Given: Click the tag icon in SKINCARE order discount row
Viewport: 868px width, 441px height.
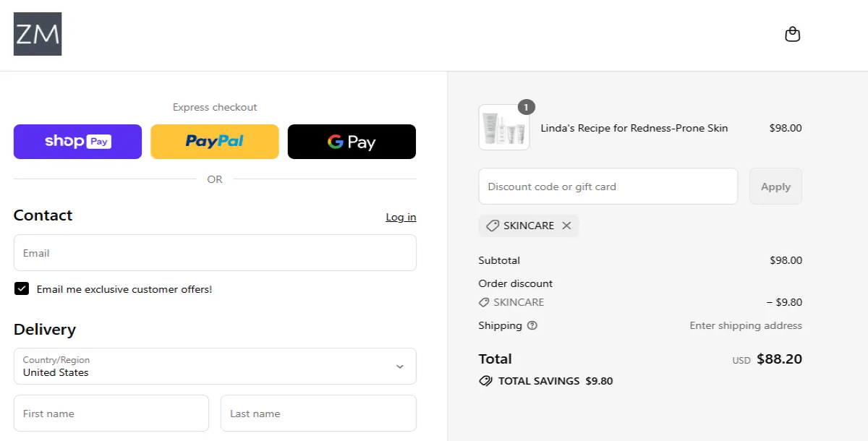Looking at the screenshot, I should click(484, 302).
